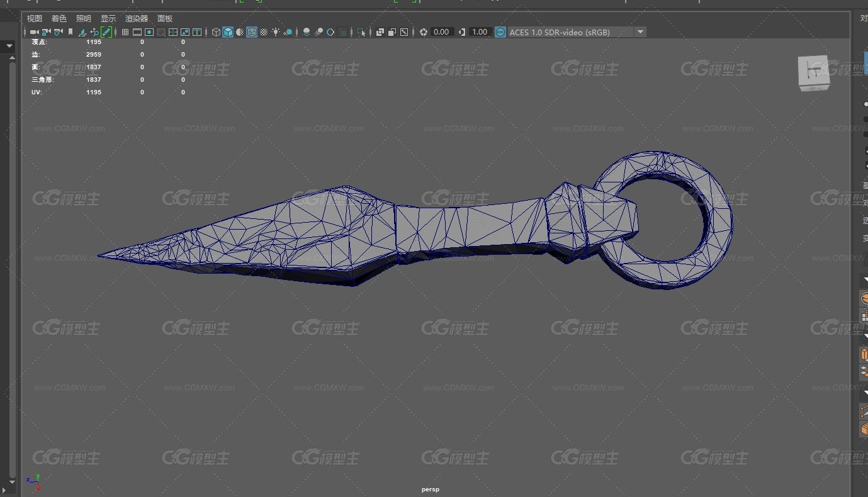Click the Isolate Select icon

(361, 32)
